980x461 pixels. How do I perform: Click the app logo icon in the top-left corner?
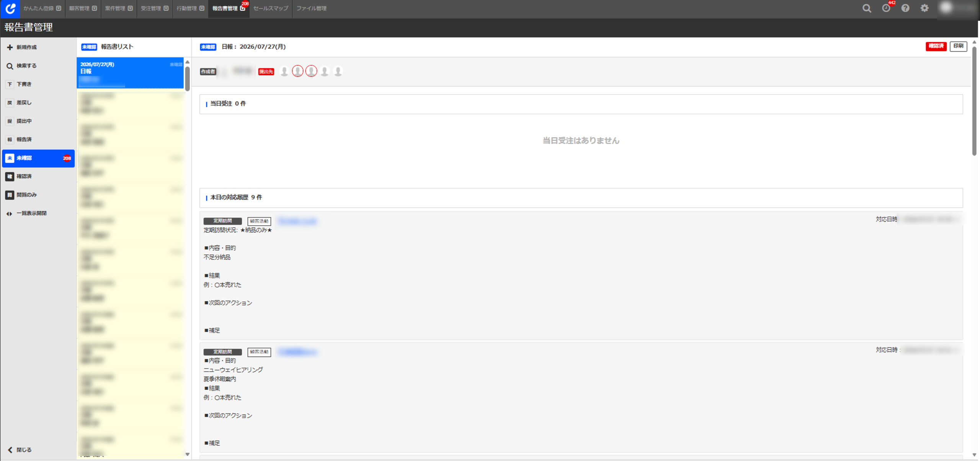(10, 8)
